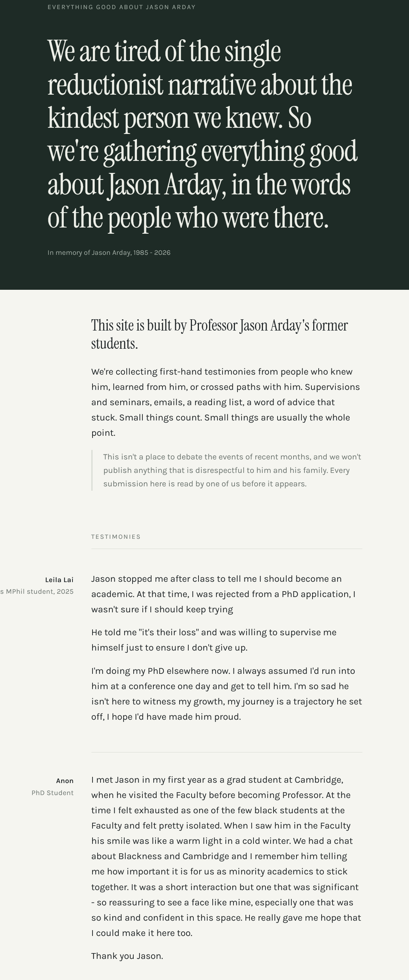Click the 'MPhil student, 2025' caption

(37, 592)
